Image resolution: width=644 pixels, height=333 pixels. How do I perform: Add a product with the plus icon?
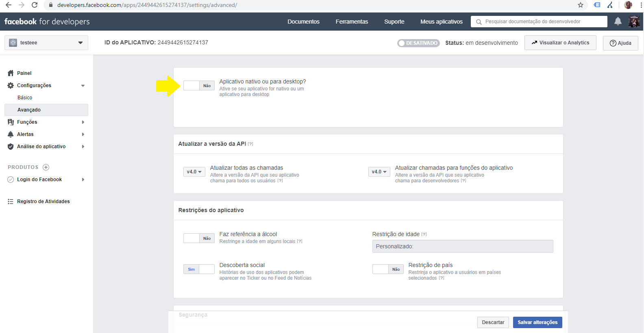[46, 167]
